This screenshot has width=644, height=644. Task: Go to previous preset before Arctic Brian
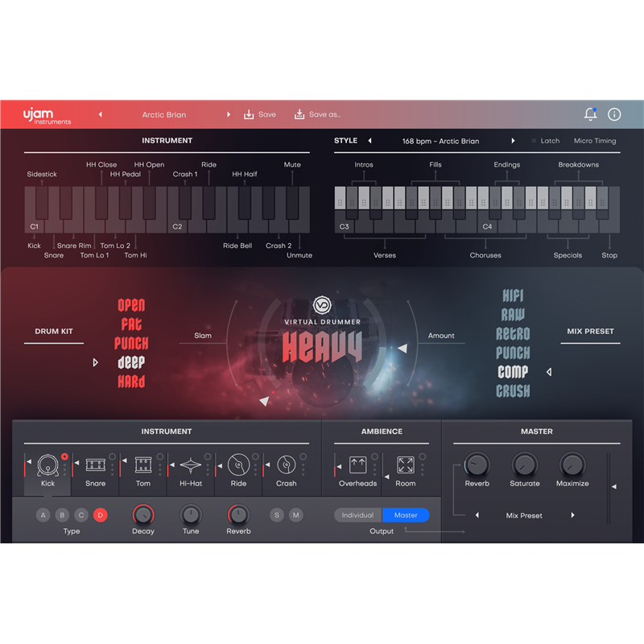[100, 114]
